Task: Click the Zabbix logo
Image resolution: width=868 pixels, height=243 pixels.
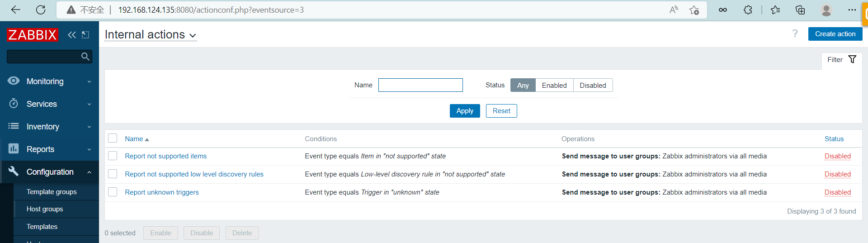Action: 33,35
